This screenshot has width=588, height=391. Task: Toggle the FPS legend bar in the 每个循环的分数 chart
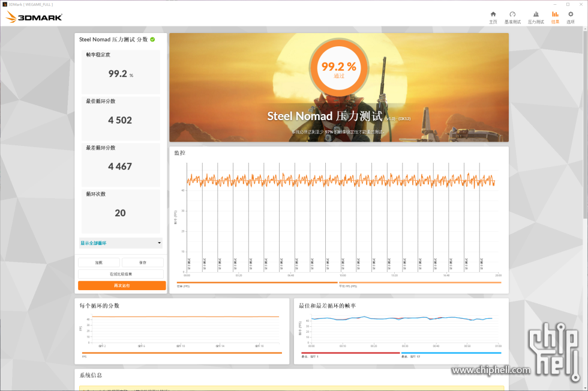click(182, 353)
